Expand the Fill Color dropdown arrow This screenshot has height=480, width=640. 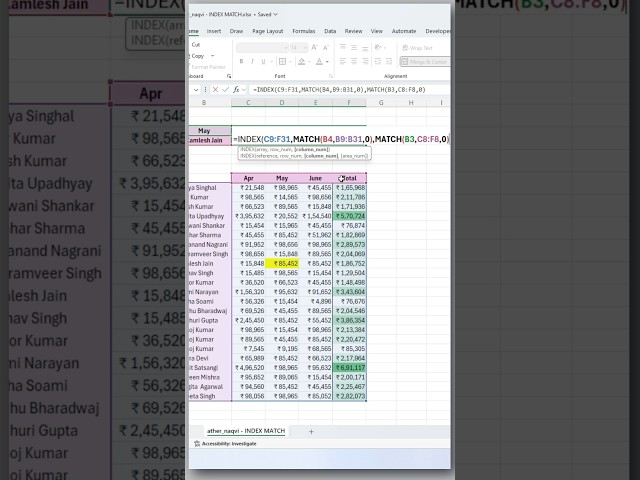(x=309, y=62)
